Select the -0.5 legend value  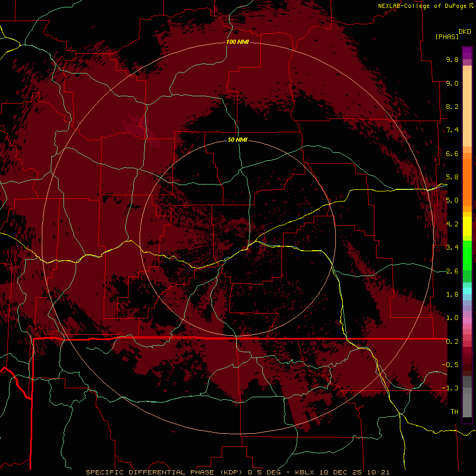[450, 365]
